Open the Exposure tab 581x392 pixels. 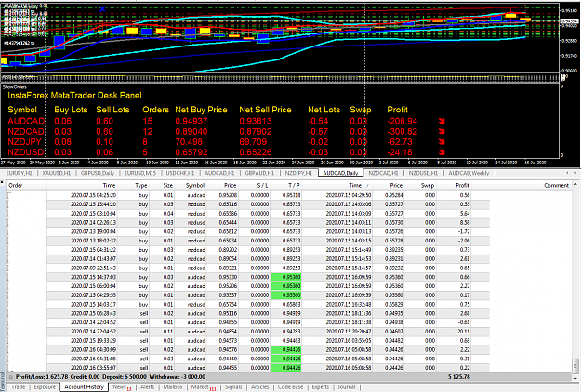pos(45,387)
